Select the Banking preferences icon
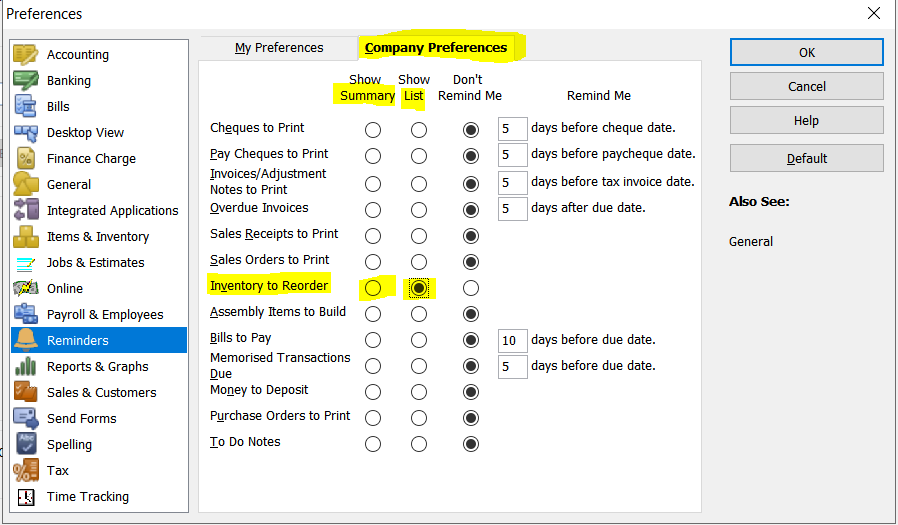This screenshot has height=525, width=898. (26, 80)
